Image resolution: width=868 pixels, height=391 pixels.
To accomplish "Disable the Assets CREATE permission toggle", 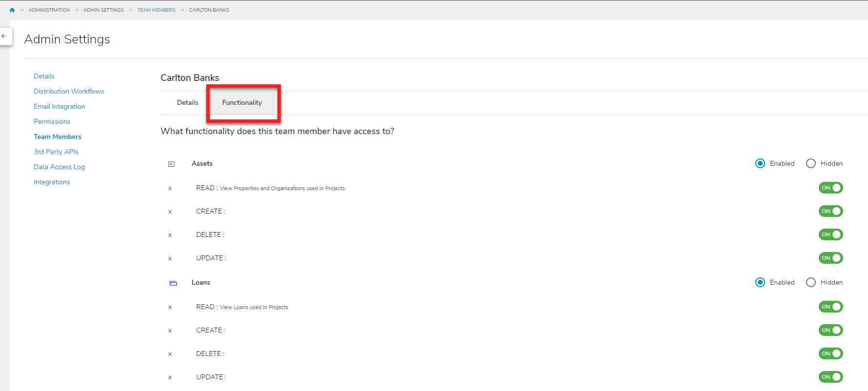I will [830, 211].
